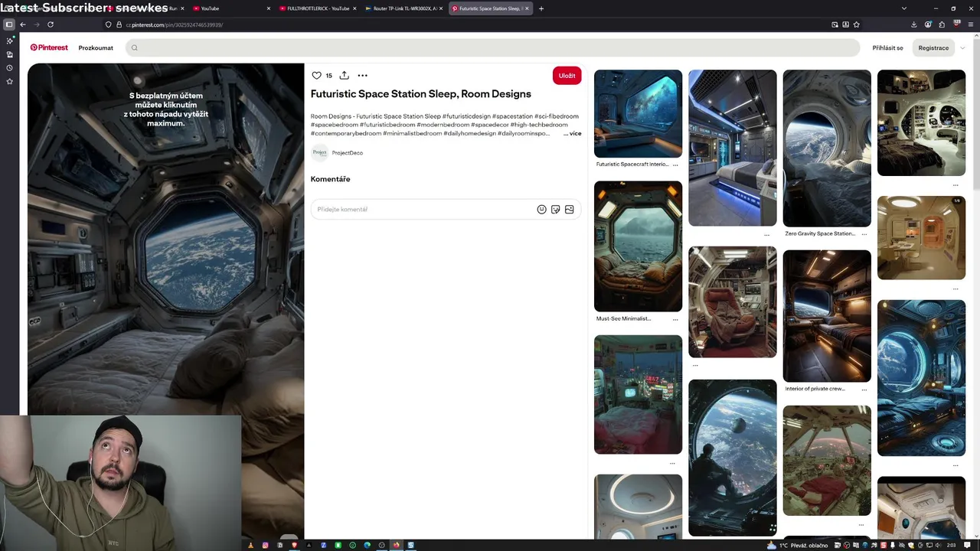Click the #futuristicdesign hashtag
The width and height of the screenshot is (980, 551).
pyautogui.click(x=466, y=116)
